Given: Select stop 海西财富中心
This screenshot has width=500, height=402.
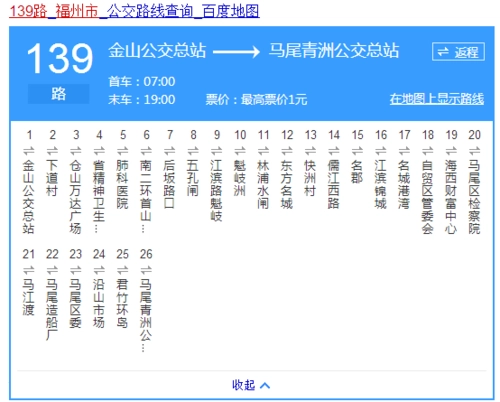Looking at the screenshot, I should (x=451, y=197).
